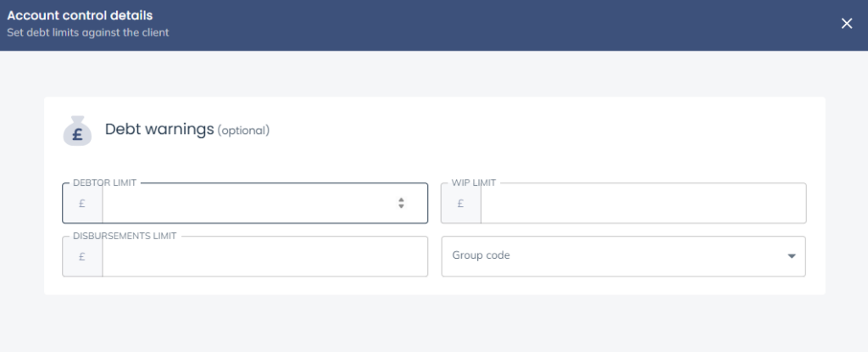Decrease Debtor limit with the down arrow
Screen dimensions: 868x352
coord(401,207)
